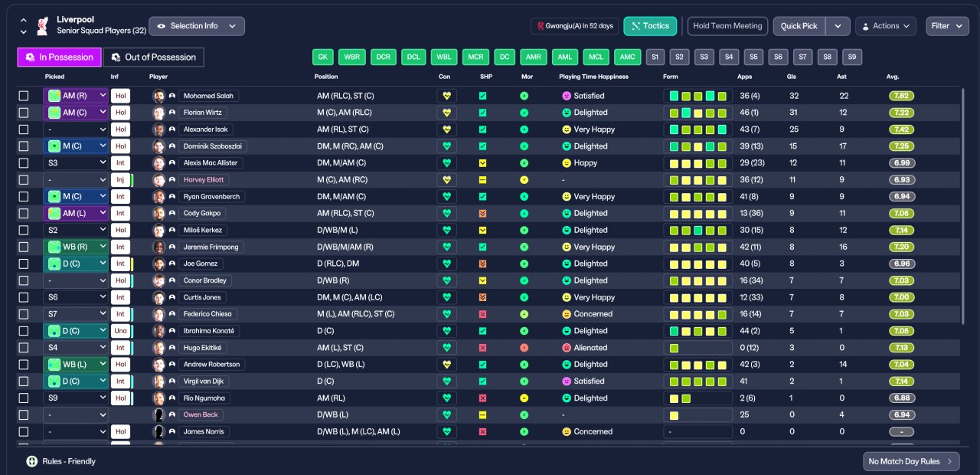Screen dimensions: 980x475
Task: Open Owen Beck's empty picked dropdown
Action: click(76, 414)
